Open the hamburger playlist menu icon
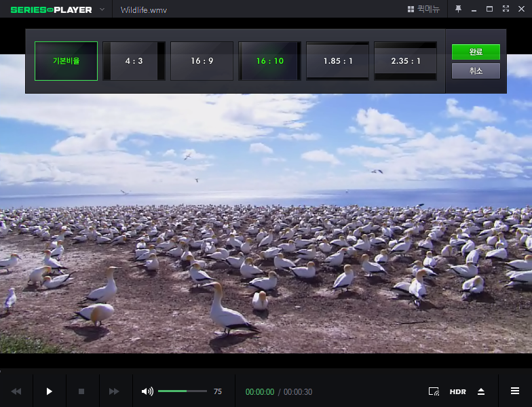 pyautogui.click(x=514, y=391)
